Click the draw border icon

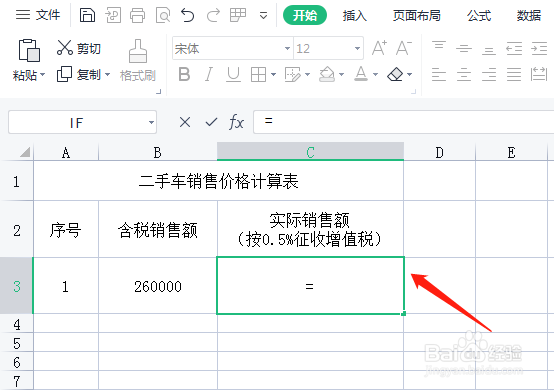click(293, 75)
